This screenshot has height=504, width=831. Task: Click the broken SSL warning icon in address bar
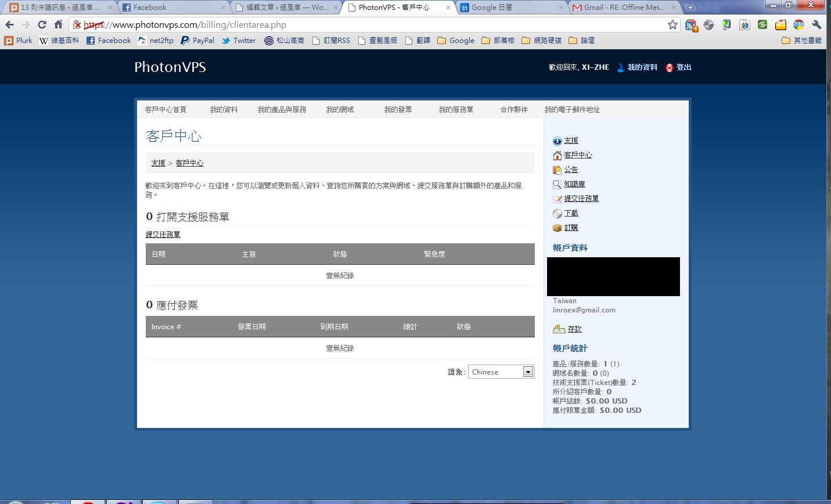point(77,25)
